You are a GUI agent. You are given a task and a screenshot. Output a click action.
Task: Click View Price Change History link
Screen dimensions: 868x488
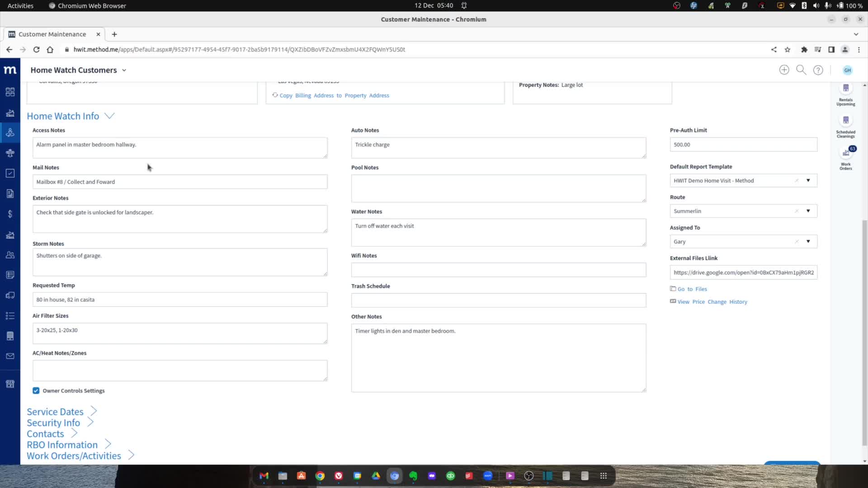point(712,302)
